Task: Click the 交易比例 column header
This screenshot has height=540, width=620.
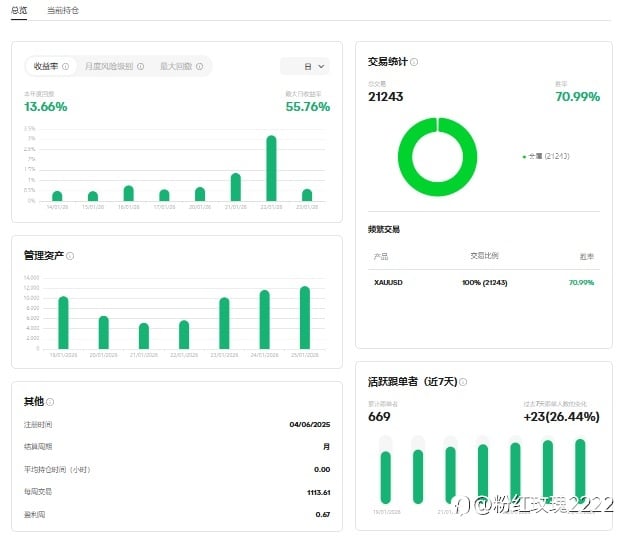Action: [x=484, y=256]
